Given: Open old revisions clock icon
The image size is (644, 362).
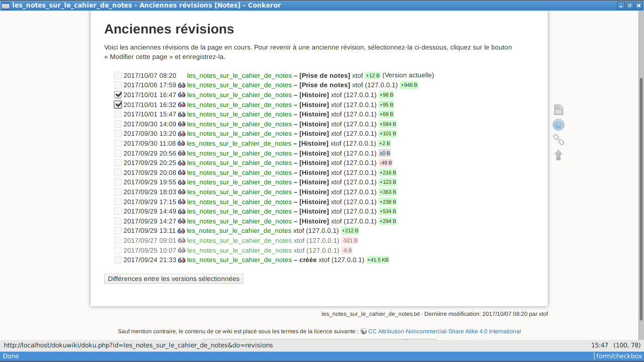Looking at the screenshot, I should coord(558,125).
